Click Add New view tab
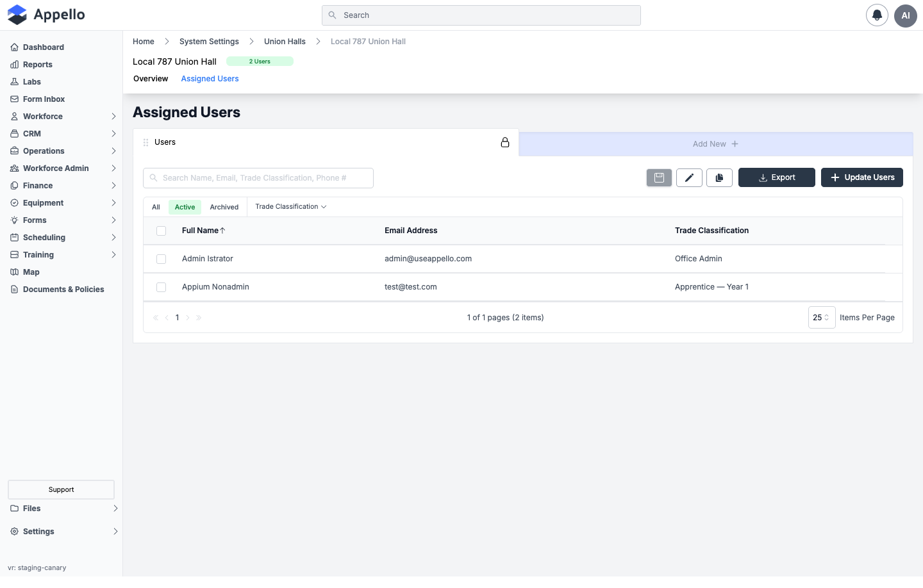 pos(715,144)
